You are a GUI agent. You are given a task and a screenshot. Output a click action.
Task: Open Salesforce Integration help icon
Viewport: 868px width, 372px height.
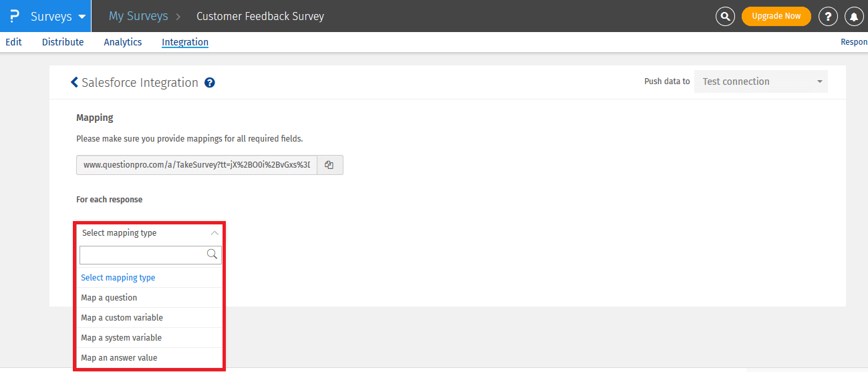pos(210,83)
